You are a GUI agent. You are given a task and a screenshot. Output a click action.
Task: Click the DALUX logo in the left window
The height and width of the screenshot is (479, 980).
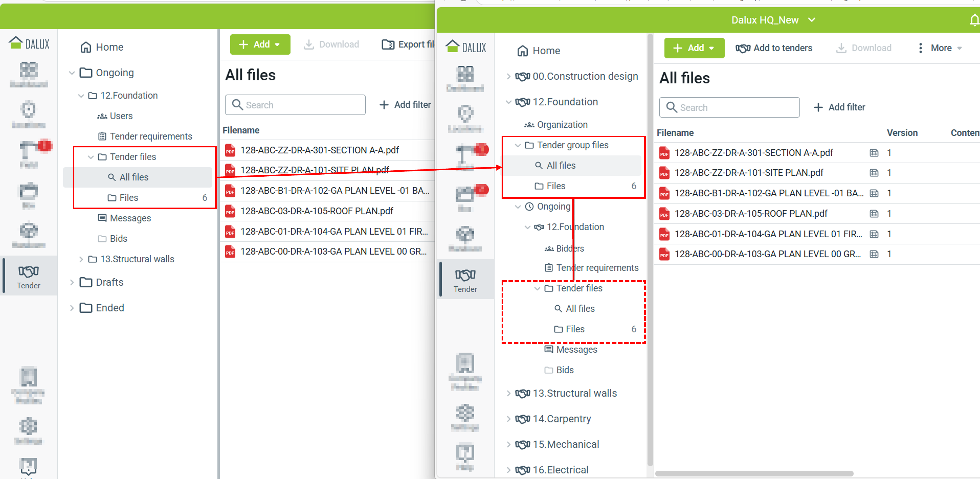(x=29, y=43)
